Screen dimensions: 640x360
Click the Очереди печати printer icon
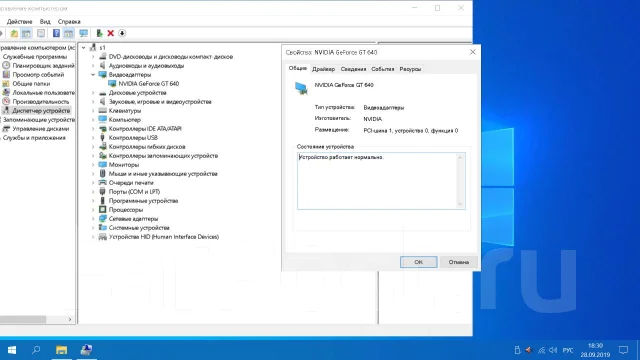(102, 182)
